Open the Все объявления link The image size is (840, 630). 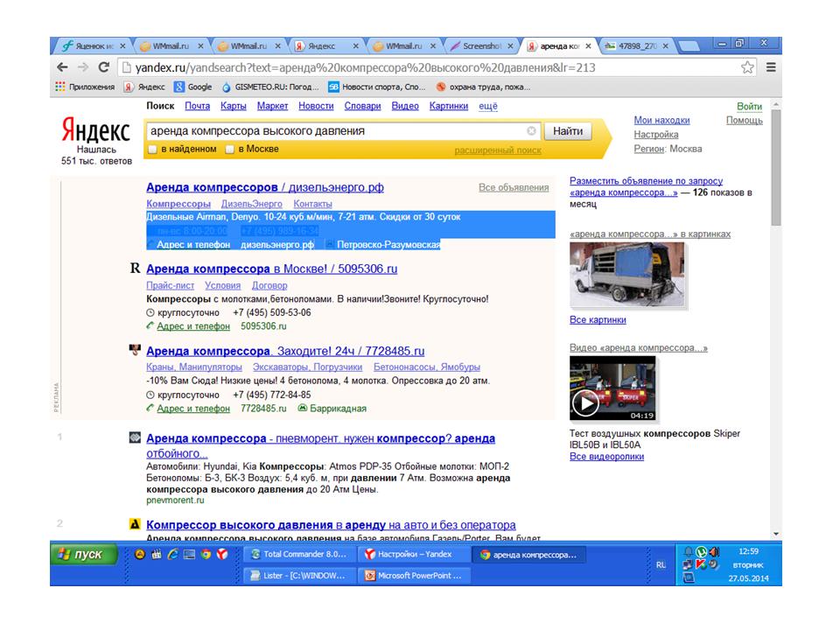[514, 187]
